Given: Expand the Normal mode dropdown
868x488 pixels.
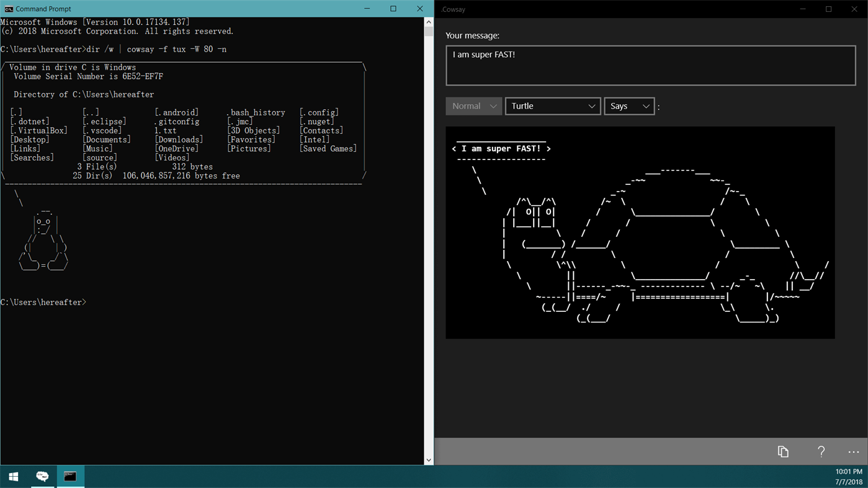Looking at the screenshot, I should (474, 106).
